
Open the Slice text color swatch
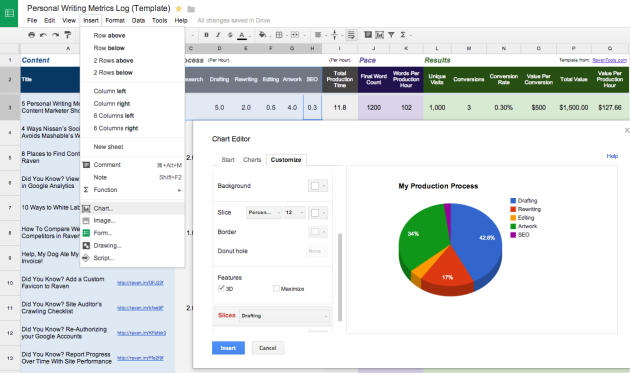point(318,213)
